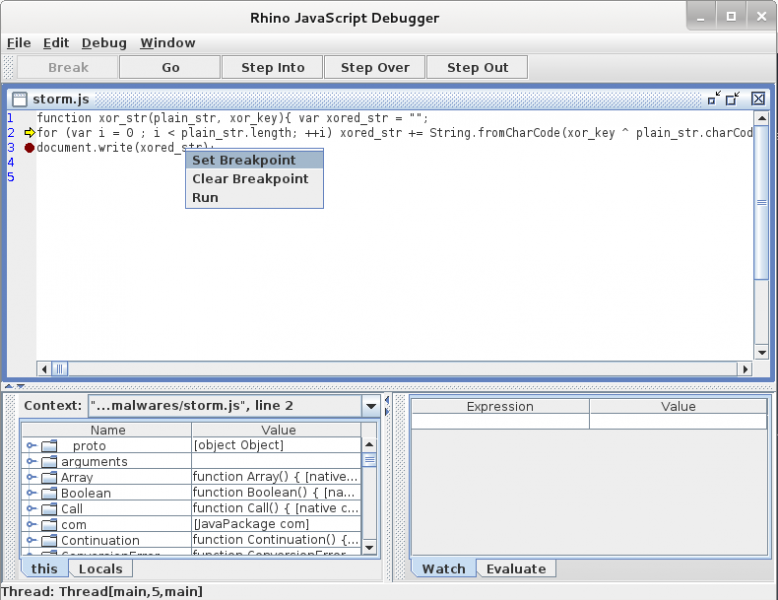The height and width of the screenshot is (600, 778).
Task: Switch to the Evaluate tab
Action: tap(515, 569)
